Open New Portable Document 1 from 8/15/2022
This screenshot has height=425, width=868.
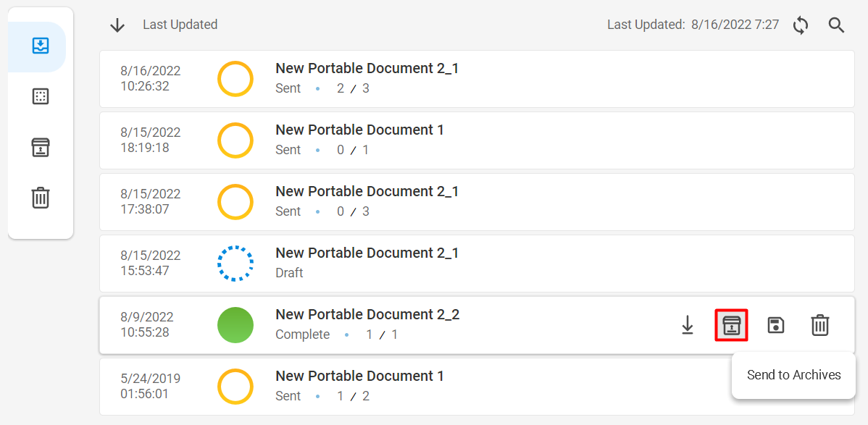click(477, 140)
